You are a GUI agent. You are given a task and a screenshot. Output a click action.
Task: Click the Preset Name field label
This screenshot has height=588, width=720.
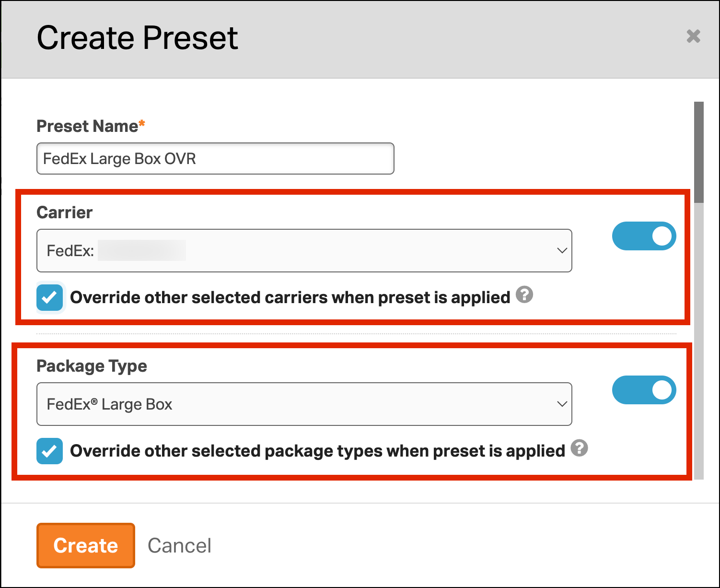point(87,126)
